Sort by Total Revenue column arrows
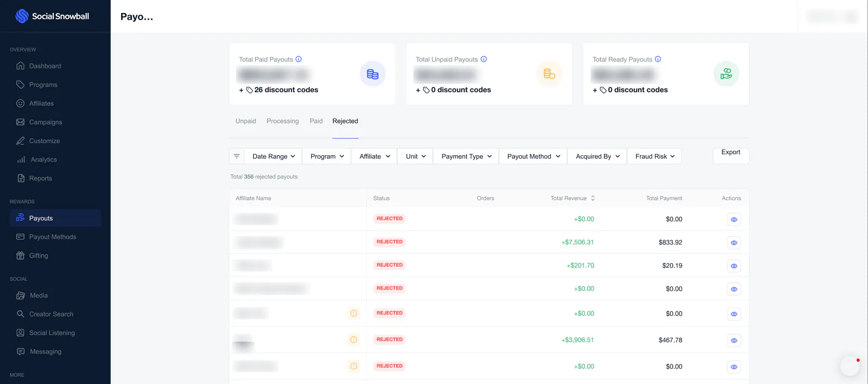 point(593,199)
